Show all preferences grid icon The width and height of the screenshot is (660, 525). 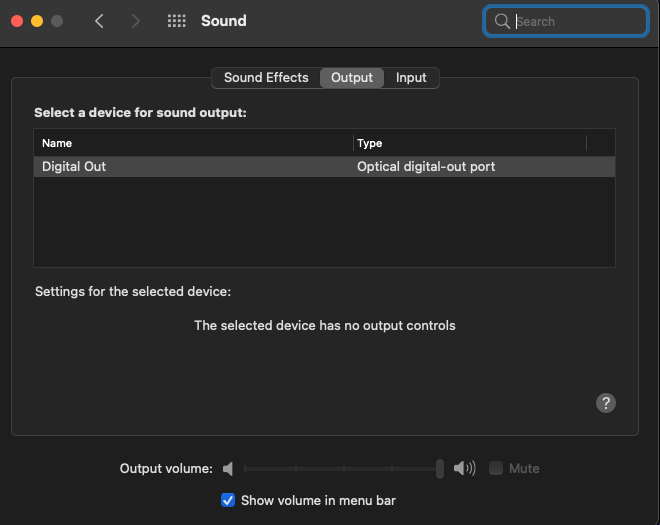pyautogui.click(x=176, y=21)
